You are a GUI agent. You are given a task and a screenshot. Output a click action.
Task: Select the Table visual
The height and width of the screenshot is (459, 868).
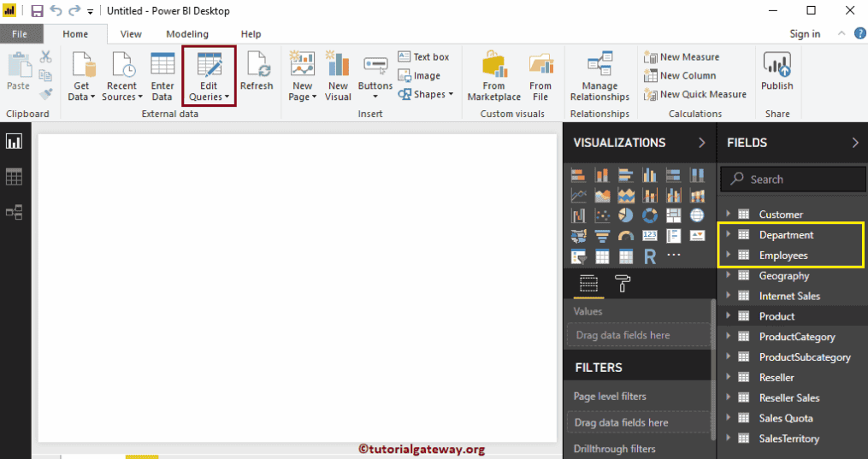(602, 256)
